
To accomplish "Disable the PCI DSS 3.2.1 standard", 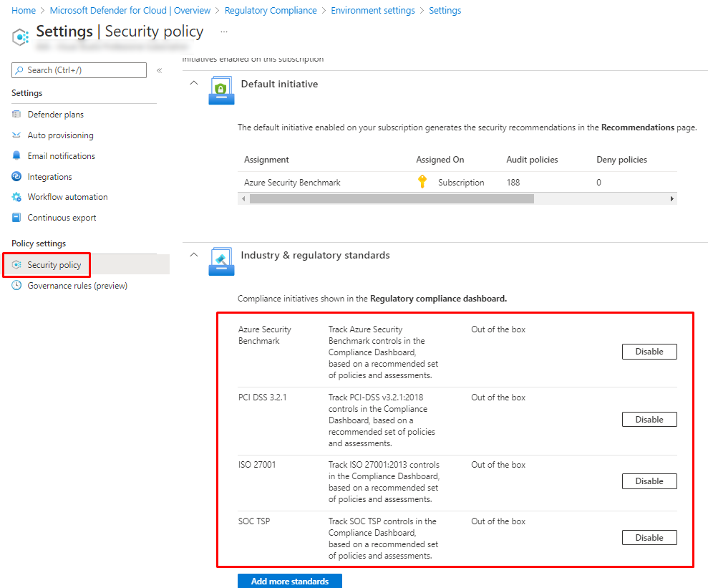I will pyautogui.click(x=649, y=420).
